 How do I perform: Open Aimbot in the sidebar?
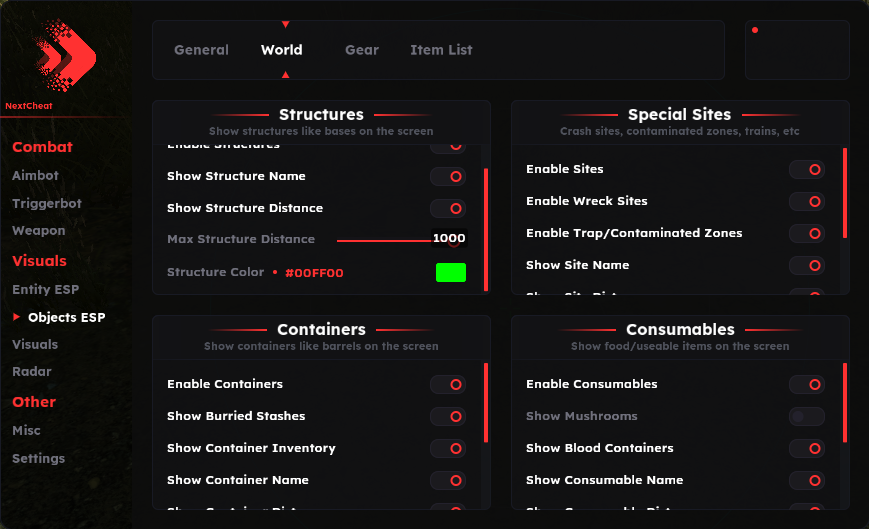[x=35, y=175]
